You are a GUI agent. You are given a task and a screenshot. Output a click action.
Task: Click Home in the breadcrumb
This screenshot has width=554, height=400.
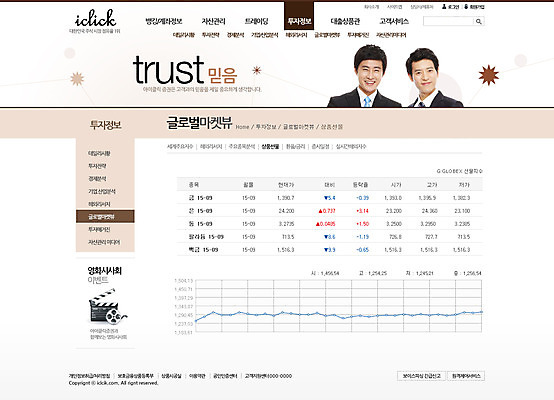[x=242, y=127]
